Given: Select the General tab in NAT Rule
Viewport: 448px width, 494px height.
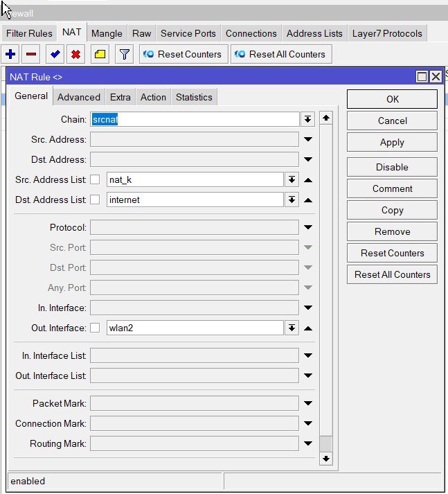Looking at the screenshot, I should point(31,96).
